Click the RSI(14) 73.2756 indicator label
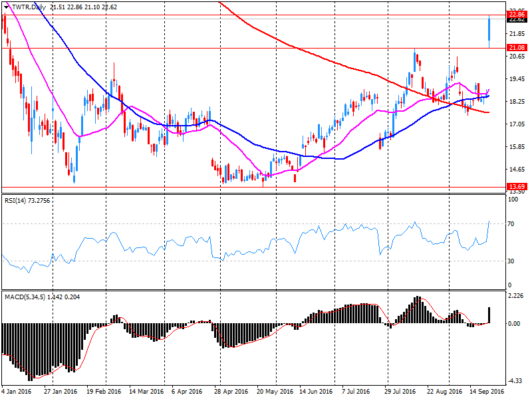Screen dimensions: 532x399 (27, 201)
